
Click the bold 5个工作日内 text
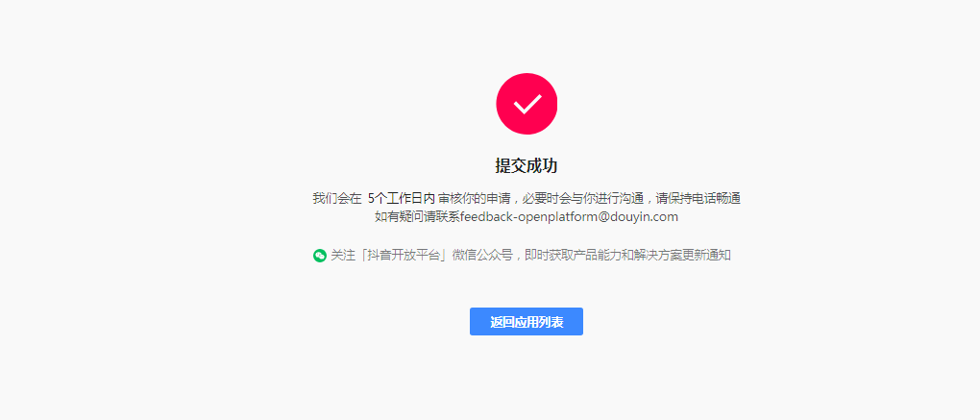401,199
